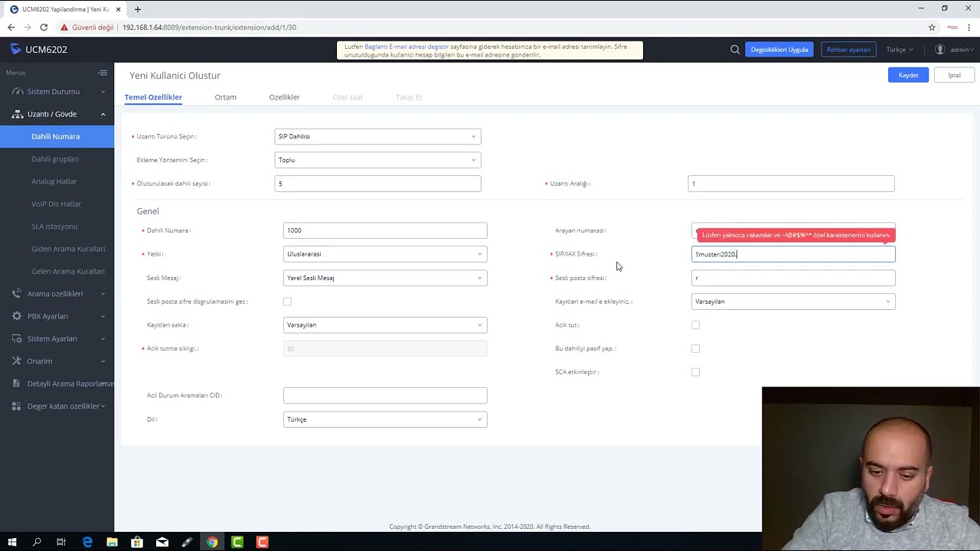Open Task View in taskbar

click(61, 542)
